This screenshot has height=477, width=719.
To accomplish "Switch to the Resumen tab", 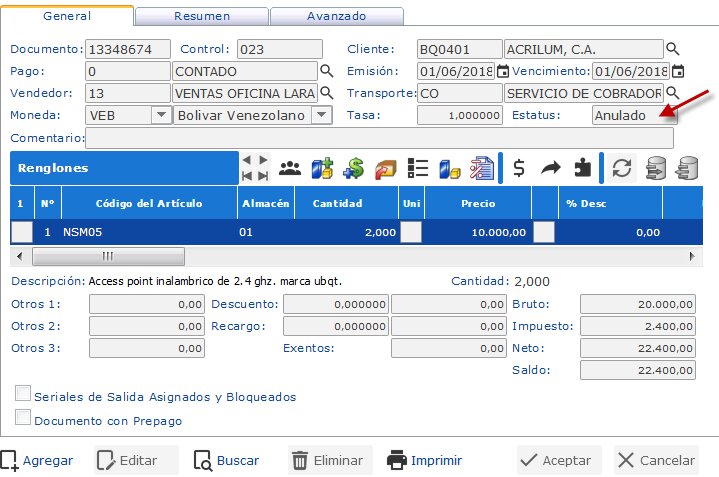I will (x=202, y=16).
